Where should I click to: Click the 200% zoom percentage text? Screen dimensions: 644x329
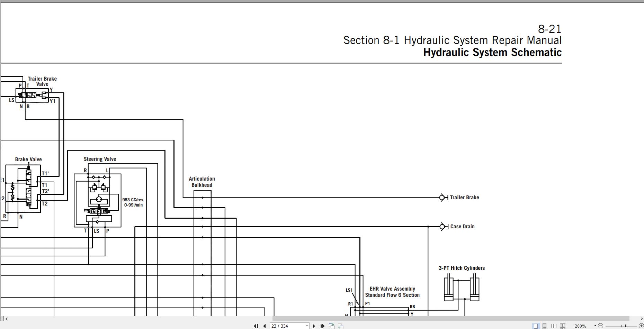coord(580,326)
